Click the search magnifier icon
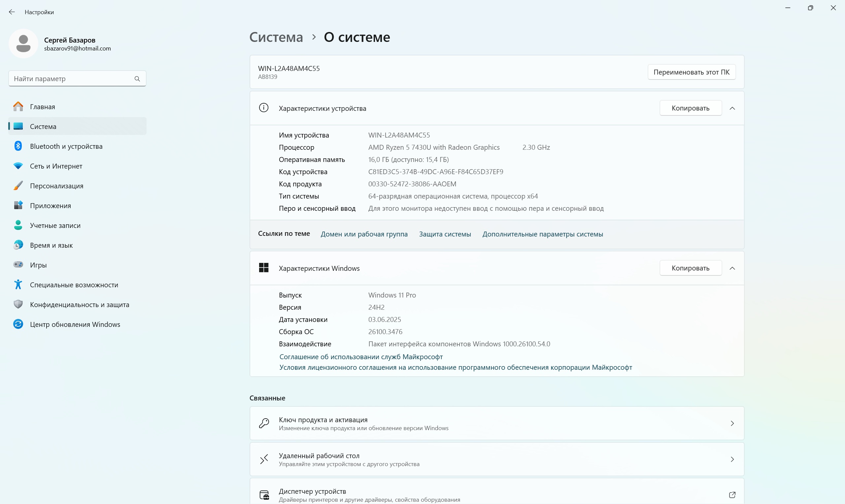Image resolution: width=845 pixels, height=504 pixels. click(x=137, y=79)
